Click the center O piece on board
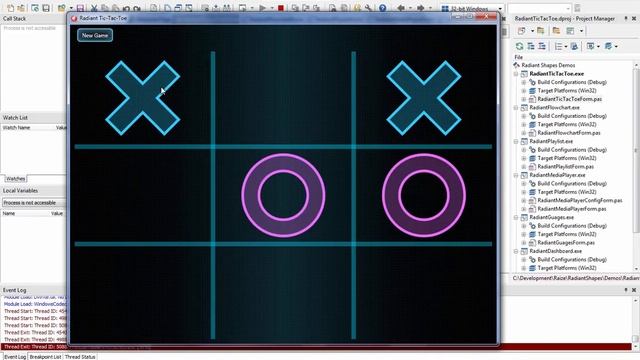Screen dimensions: 640x360 coord(283,196)
